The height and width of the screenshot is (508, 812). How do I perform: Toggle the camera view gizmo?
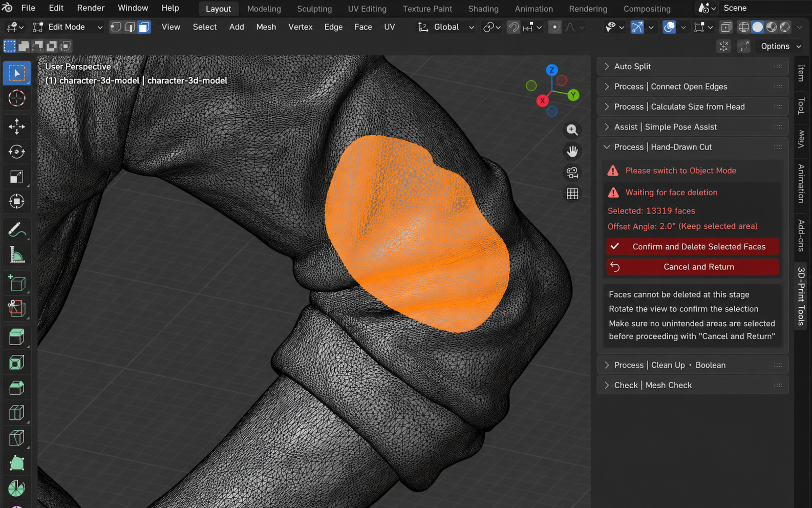pos(572,173)
